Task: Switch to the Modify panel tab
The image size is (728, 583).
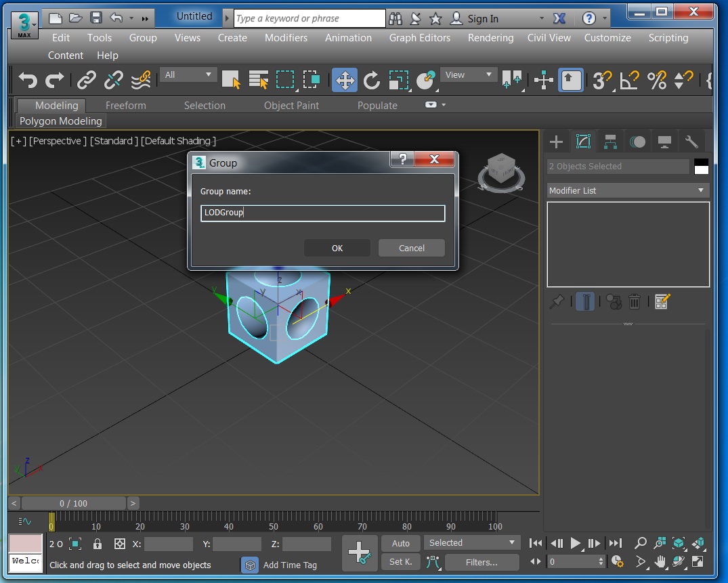Action: pyautogui.click(x=584, y=141)
